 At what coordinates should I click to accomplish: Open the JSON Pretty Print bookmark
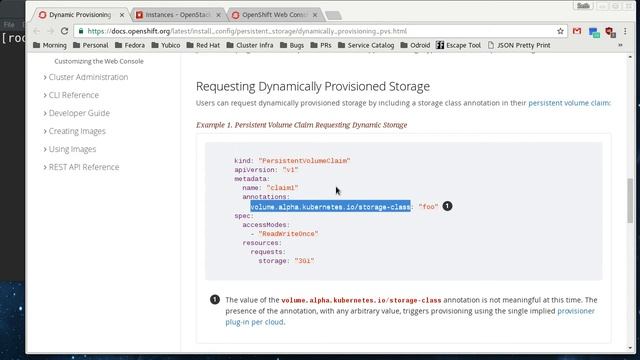[x=519, y=45]
